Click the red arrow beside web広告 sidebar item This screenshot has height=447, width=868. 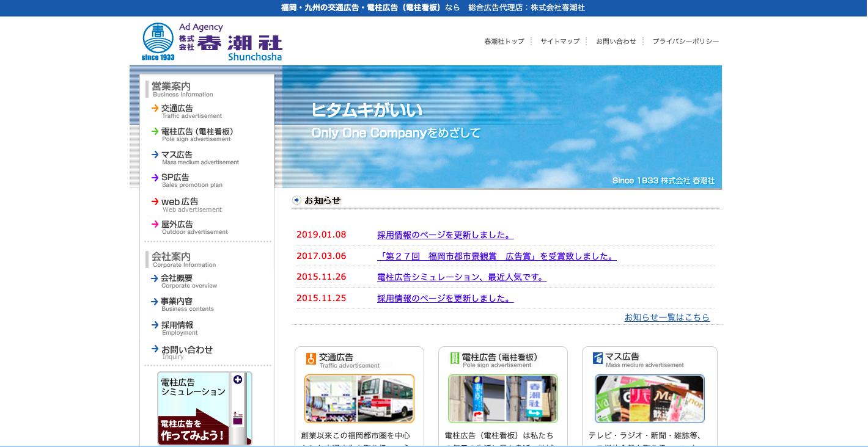pos(153,202)
